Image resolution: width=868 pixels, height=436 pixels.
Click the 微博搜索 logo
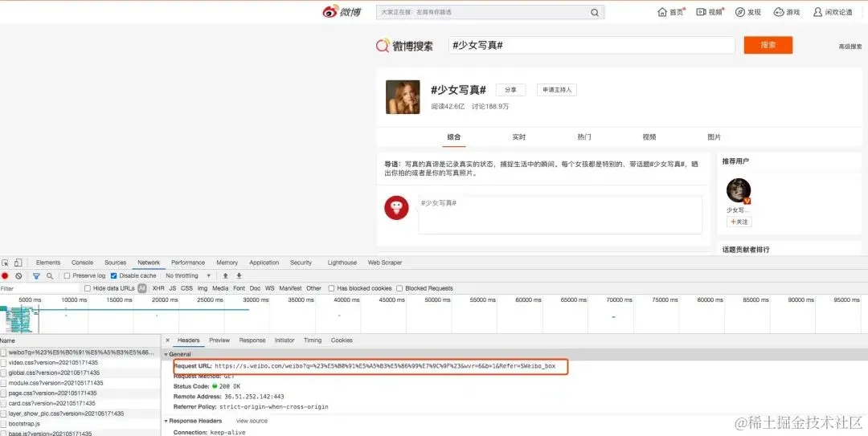pyautogui.click(x=404, y=46)
